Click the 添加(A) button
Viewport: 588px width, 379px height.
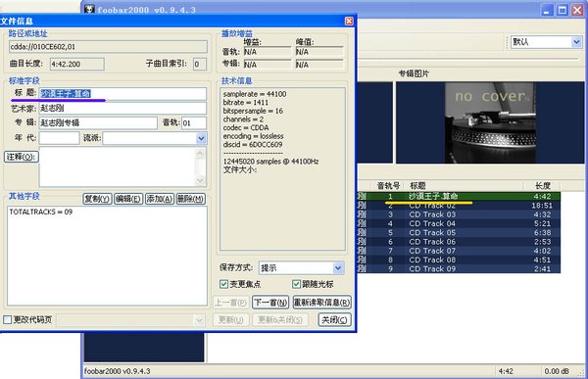tap(160, 199)
